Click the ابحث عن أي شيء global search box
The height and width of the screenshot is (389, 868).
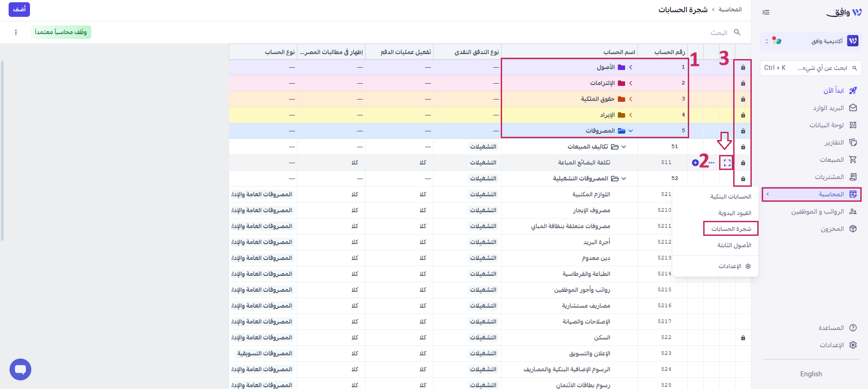point(811,68)
